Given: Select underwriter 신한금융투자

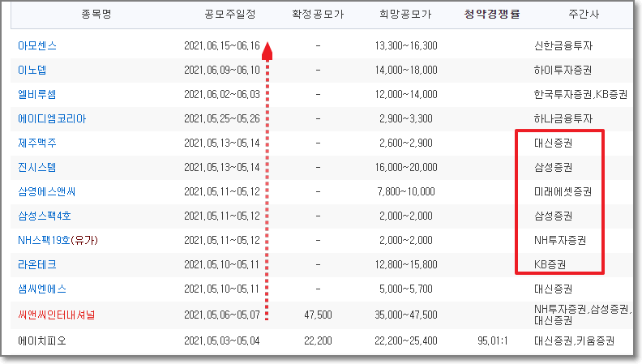Looking at the screenshot, I should pyautogui.click(x=563, y=45).
